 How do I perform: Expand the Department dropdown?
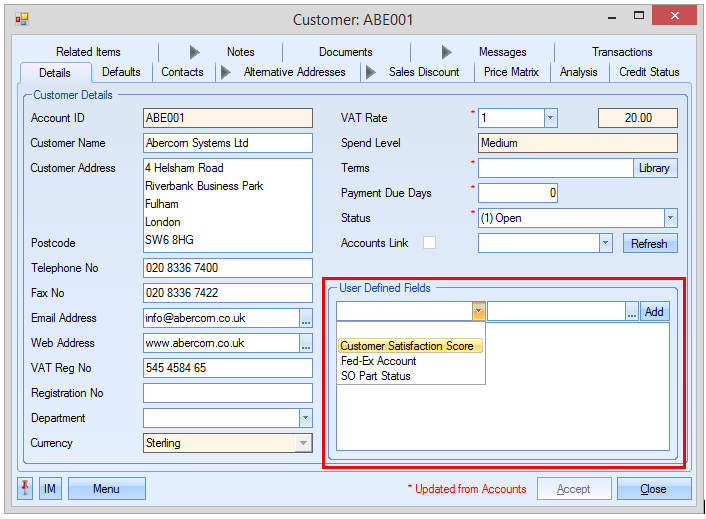(x=305, y=418)
